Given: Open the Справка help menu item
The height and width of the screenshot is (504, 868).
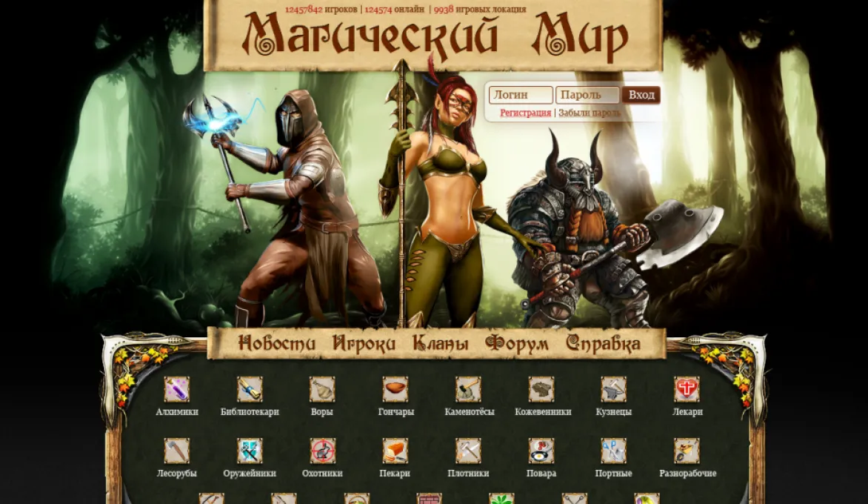Looking at the screenshot, I should (604, 343).
